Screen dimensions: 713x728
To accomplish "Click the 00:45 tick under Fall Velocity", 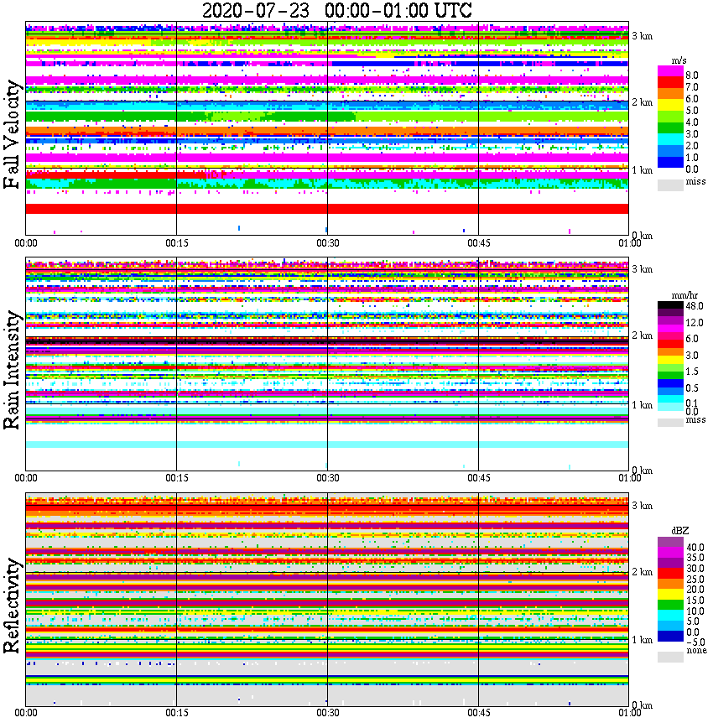I will point(479,243).
